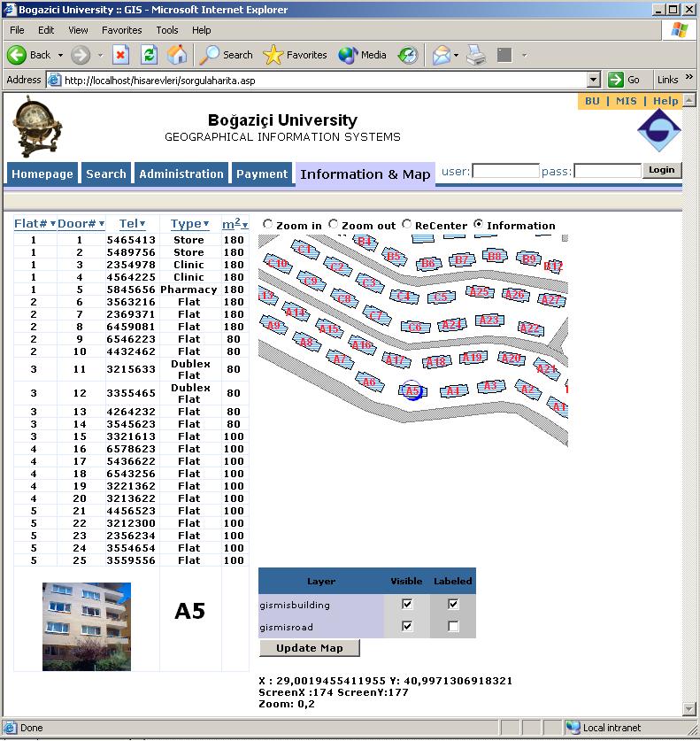Click the Local intranet zone icon

pos(573,728)
